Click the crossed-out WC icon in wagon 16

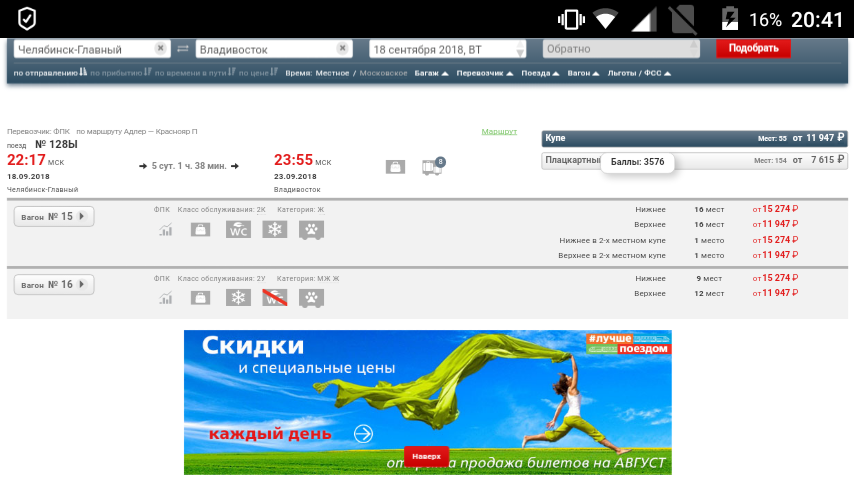coord(274,297)
